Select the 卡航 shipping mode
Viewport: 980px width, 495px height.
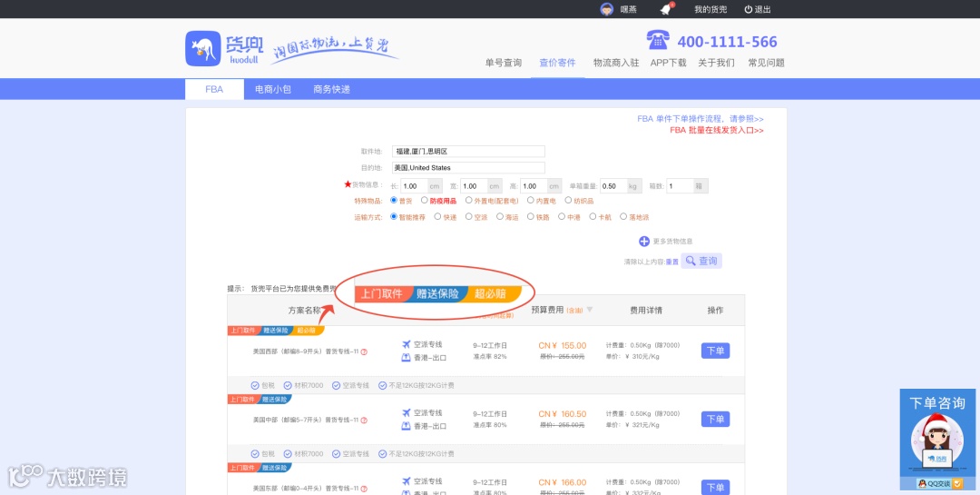click(x=593, y=216)
